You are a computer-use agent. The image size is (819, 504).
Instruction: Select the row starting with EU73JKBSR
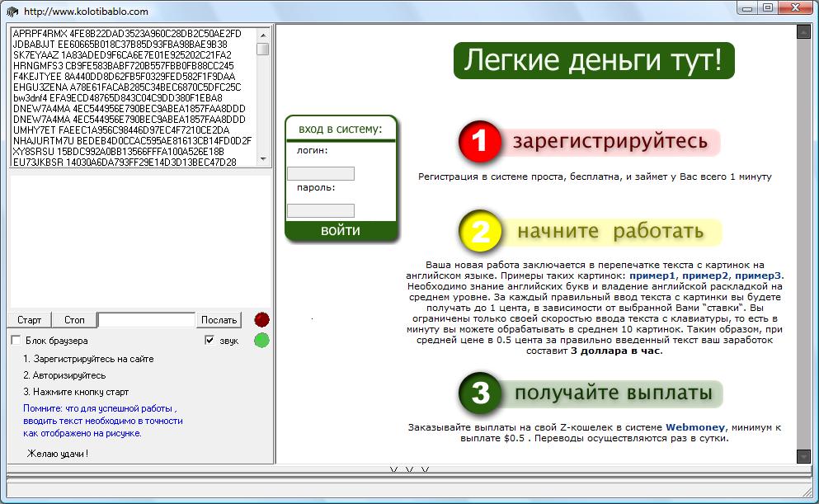[x=125, y=162]
